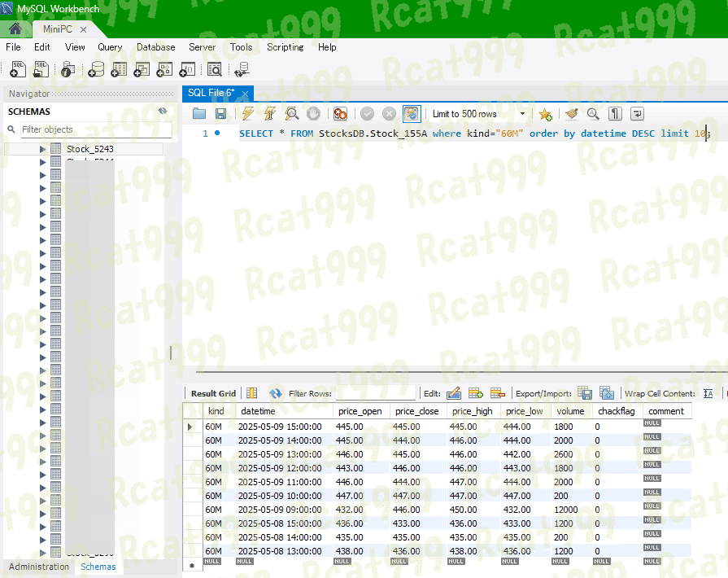
Task: Edit current row icon in result grid
Action: point(454,393)
